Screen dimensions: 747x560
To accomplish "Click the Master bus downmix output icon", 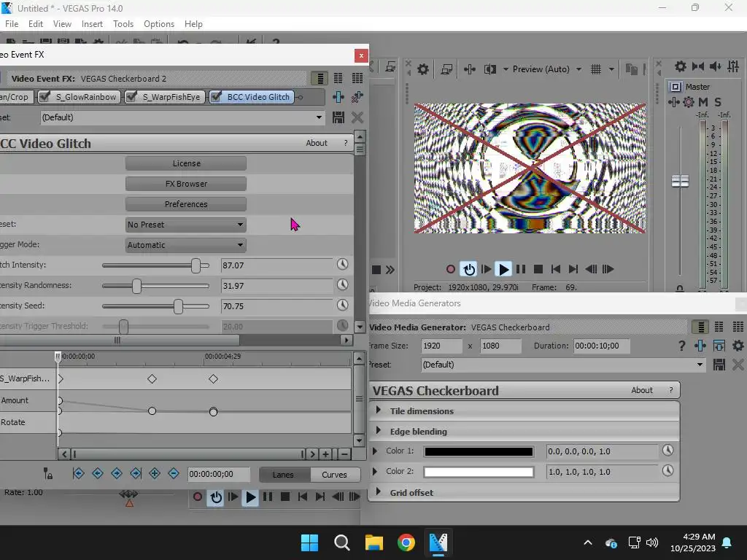I will [698, 66].
